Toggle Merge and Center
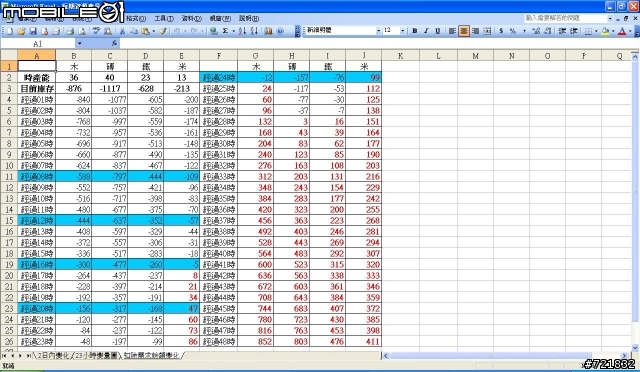640x372 pixels. tap(487, 31)
